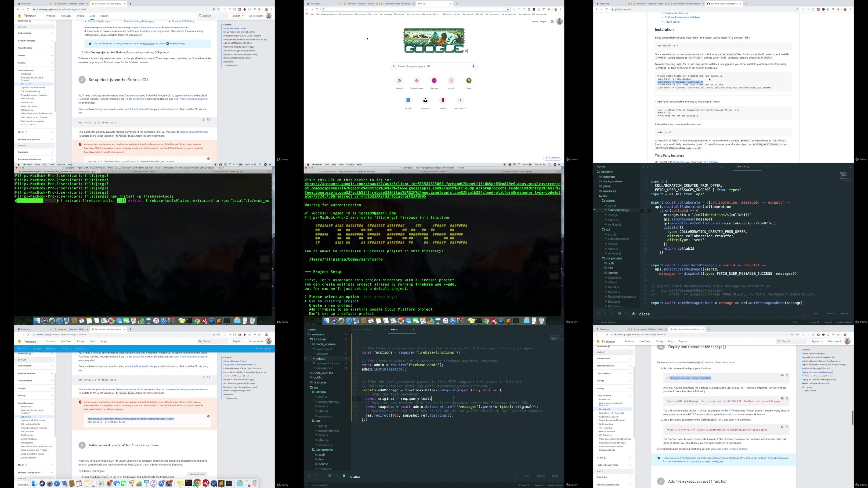Image resolution: width=868 pixels, height=488 pixels.
Task: Toggle dark theme on '?text=uppercaseme' URL code block
Action: (x=782, y=427)
